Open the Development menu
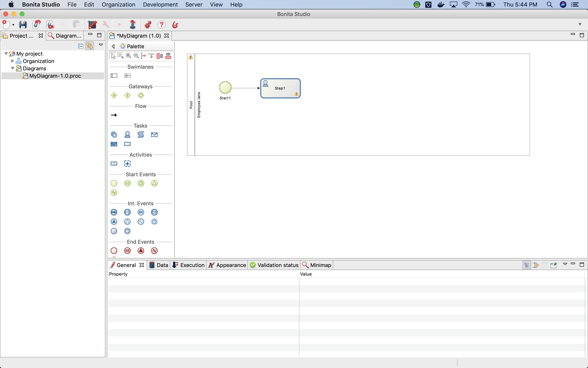Screen dimensions: 588x368 coord(160,5)
